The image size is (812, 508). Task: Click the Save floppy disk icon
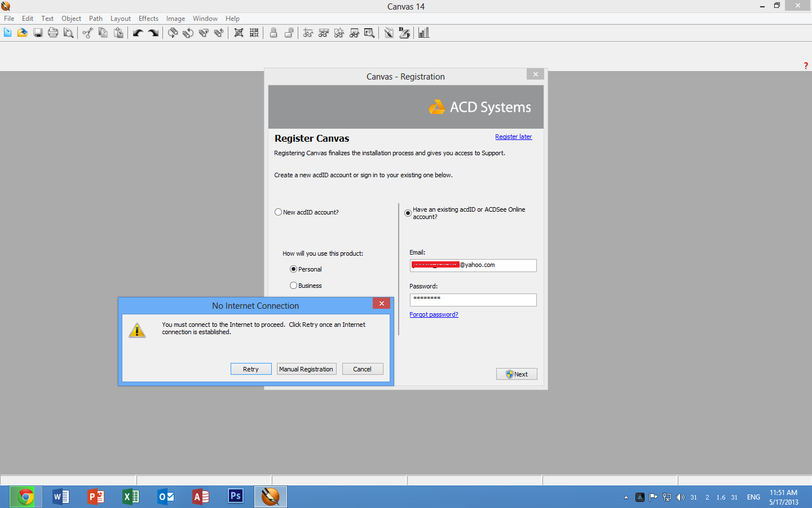[x=38, y=33]
